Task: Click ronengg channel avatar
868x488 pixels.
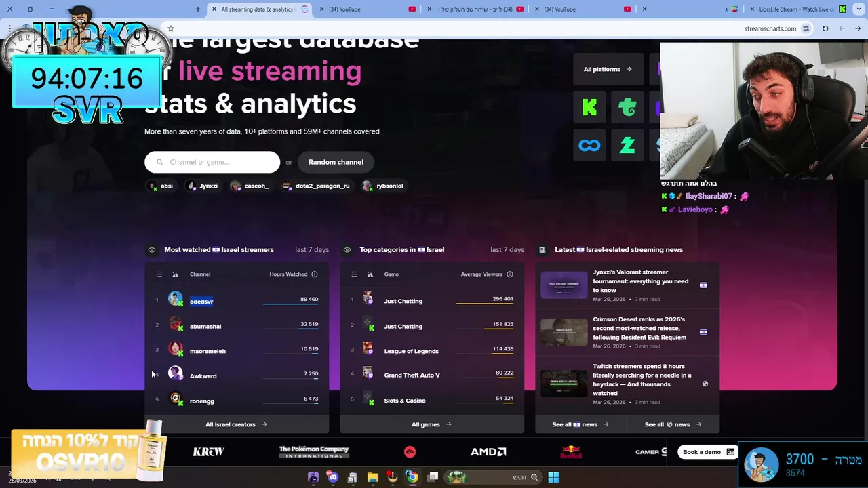Action: [x=176, y=399]
